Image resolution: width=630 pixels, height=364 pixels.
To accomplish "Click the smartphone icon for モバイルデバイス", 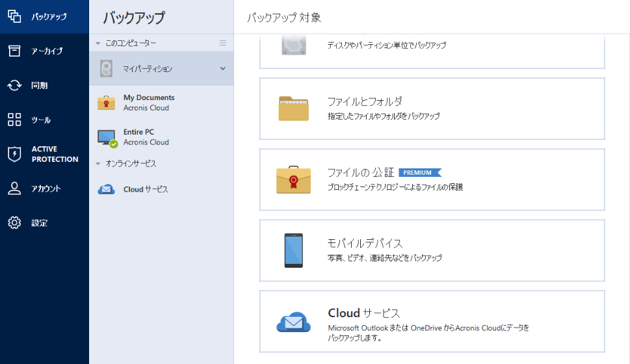I will click(x=294, y=250).
